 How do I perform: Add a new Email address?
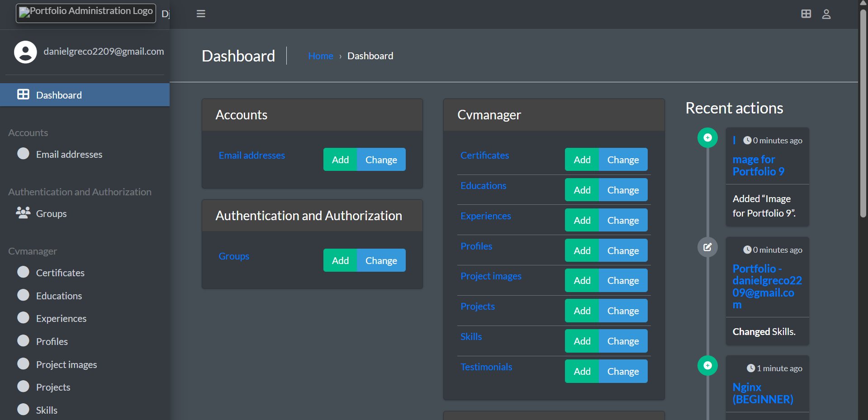click(x=340, y=160)
